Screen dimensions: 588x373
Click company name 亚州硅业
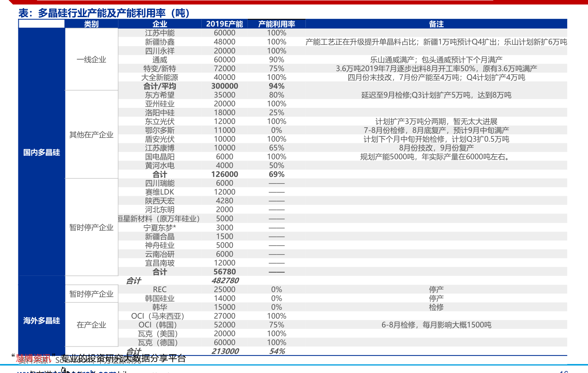click(160, 104)
